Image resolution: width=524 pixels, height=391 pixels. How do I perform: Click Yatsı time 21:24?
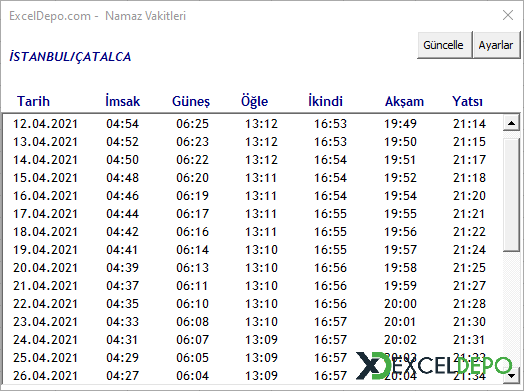point(470,250)
